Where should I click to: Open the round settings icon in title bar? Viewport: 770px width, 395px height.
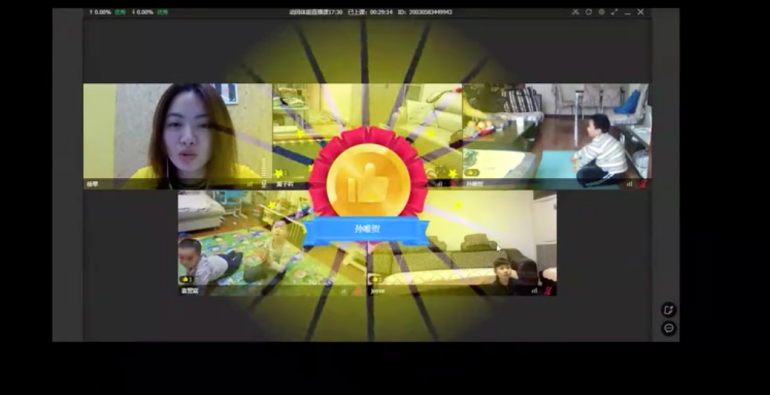pos(602,12)
